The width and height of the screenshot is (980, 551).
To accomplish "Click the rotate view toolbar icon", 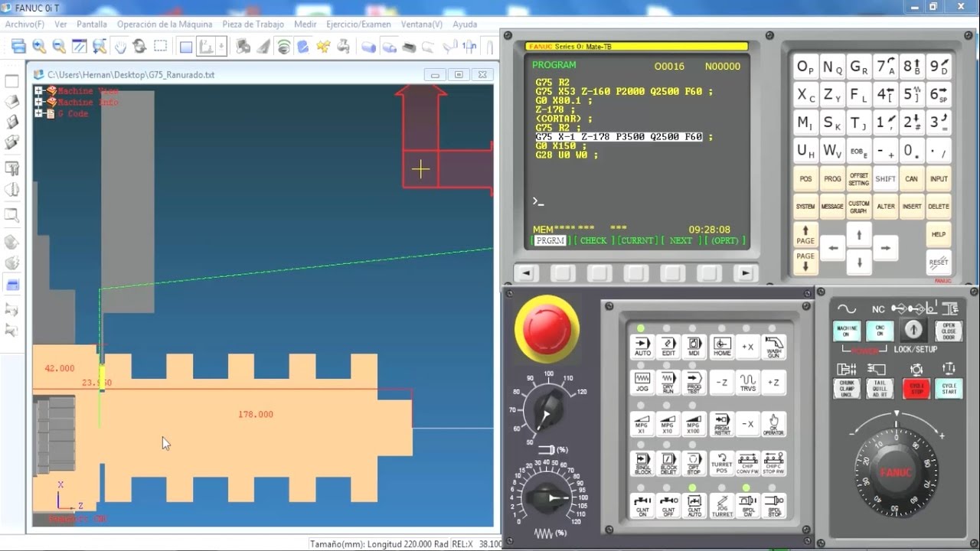I will coord(139,47).
